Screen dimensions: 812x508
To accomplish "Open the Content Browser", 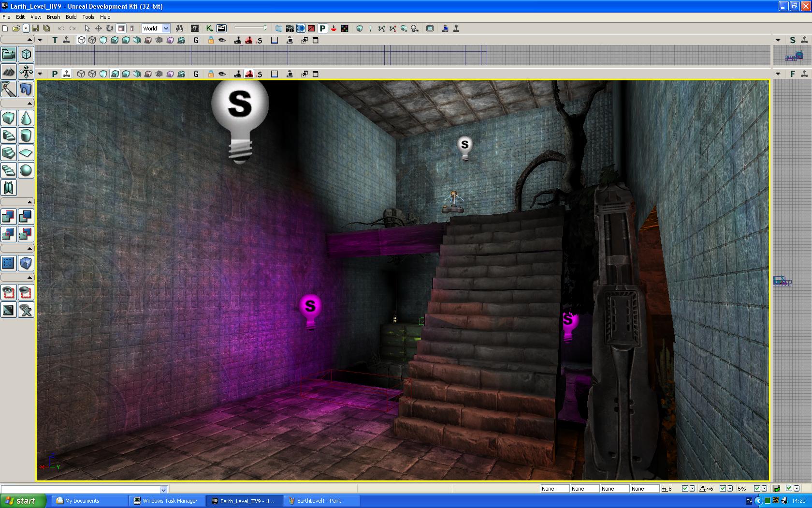I will click(195, 29).
